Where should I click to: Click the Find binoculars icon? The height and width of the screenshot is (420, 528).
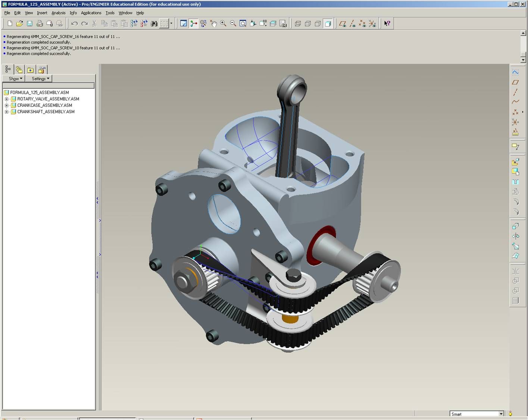click(154, 23)
